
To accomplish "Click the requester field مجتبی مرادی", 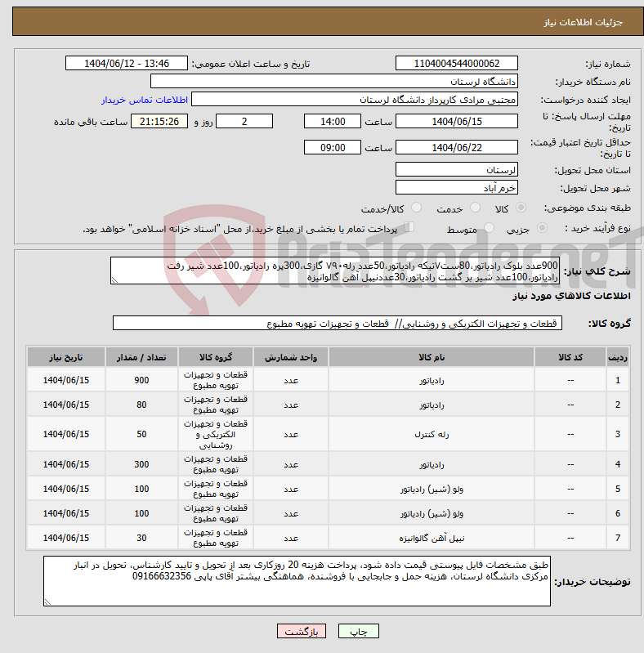I will (x=355, y=99).
